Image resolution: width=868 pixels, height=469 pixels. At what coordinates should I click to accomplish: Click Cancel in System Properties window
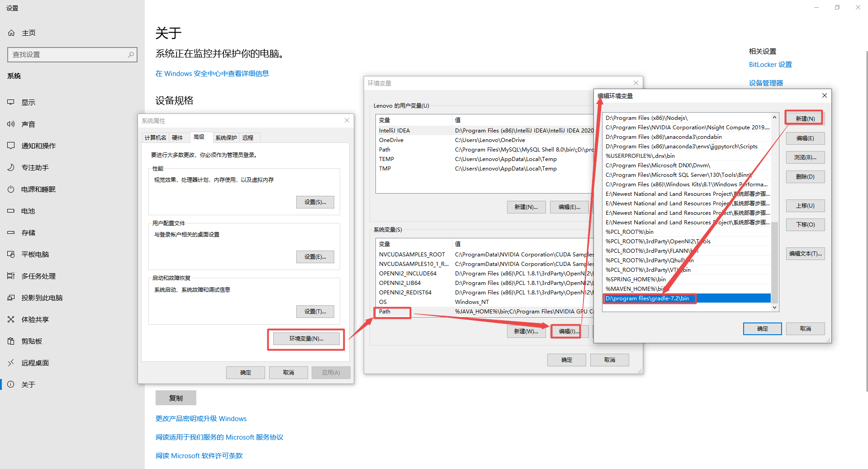289,373
